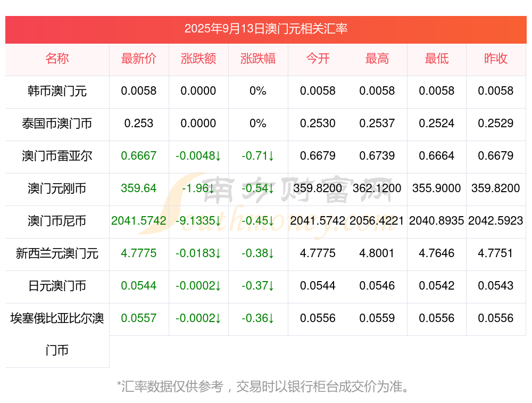The image size is (532, 403).
Task: Click the 澳门币雷亚尔 row name
Action: [57, 156]
